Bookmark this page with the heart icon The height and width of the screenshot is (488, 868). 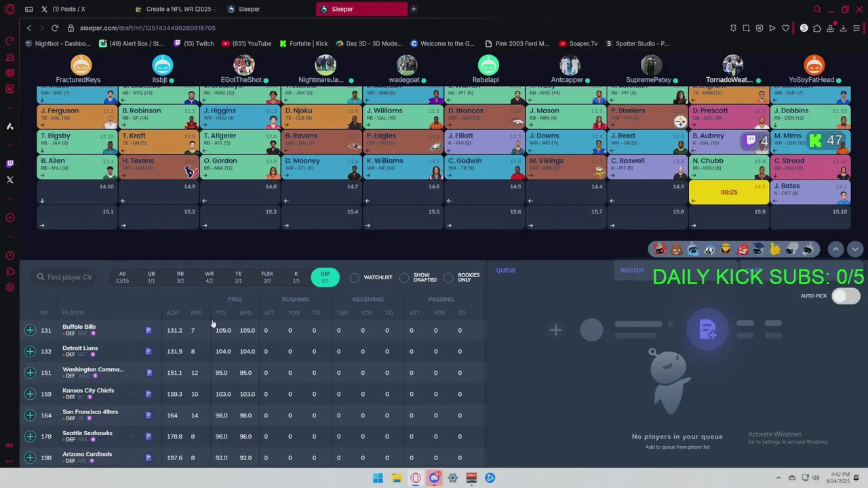coord(785,28)
